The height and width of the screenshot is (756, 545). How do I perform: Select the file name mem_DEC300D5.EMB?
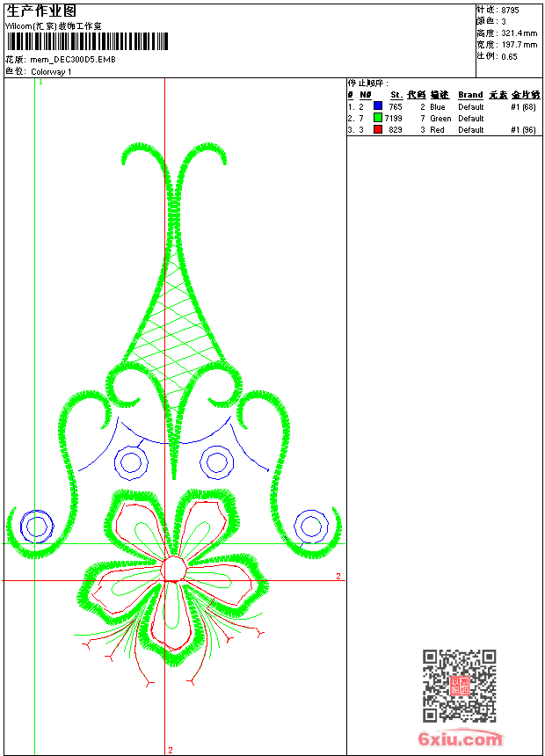[73, 60]
